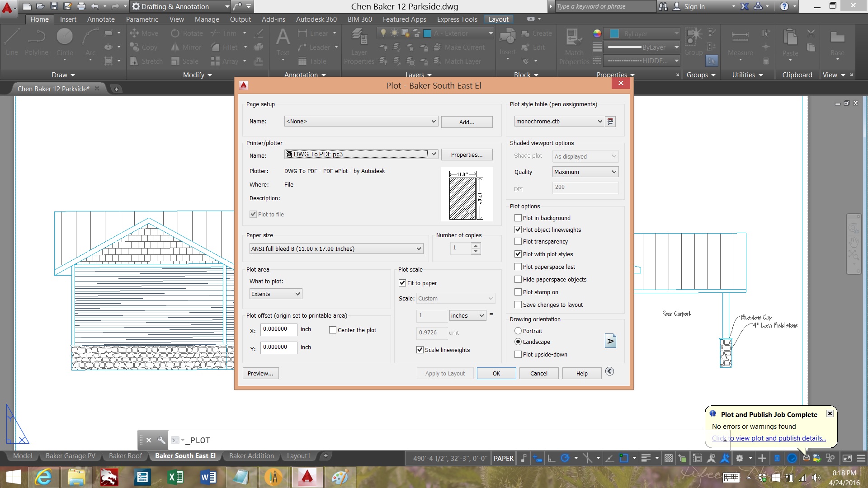Toggle transparency display icon in status bar
The width and height of the screenshot is (868, 488).
click(x=669, y=458)
